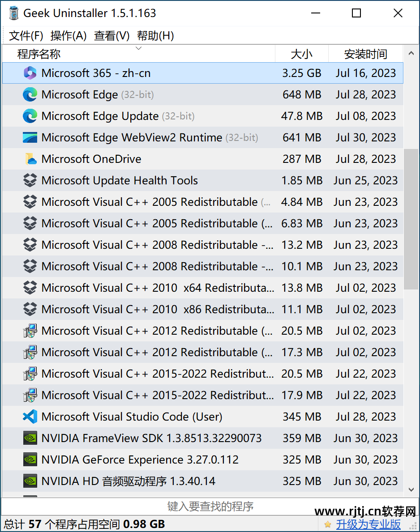Sort programs by 大小 column header

tap(301, 54)
